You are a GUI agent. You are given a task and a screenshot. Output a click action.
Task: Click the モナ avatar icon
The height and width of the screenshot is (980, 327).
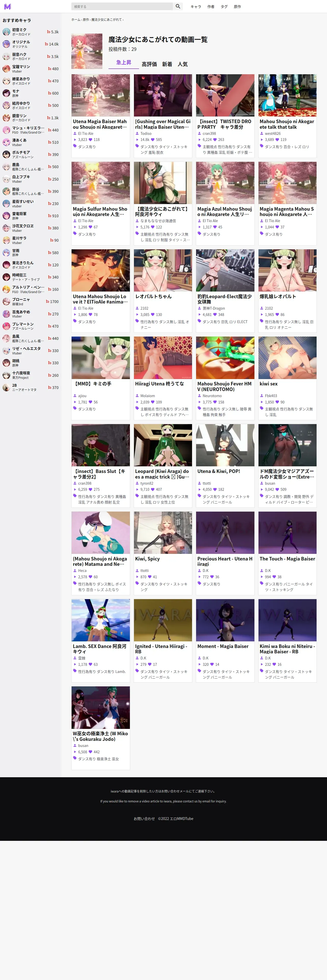click(6, 93)
